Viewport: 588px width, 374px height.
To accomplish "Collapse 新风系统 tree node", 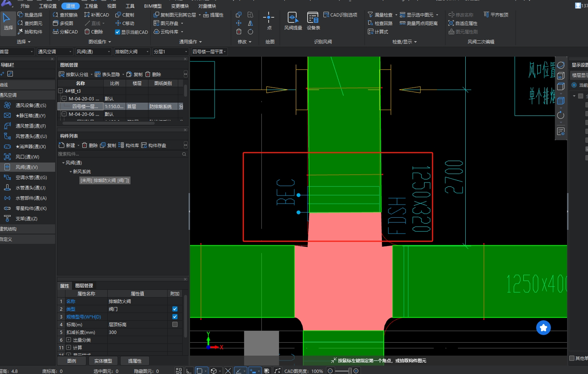I will pyautogui.click(x=71, y=172).
